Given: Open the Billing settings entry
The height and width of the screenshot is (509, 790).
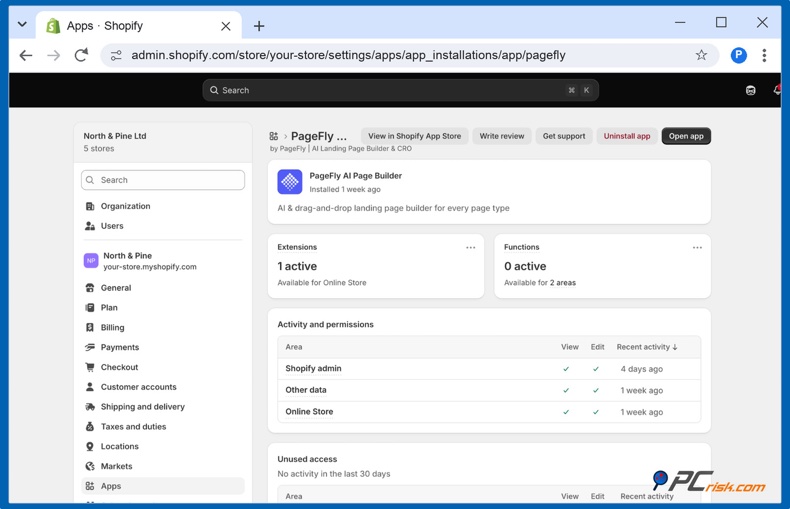Looking at the screenshot, I should [163, 328].
